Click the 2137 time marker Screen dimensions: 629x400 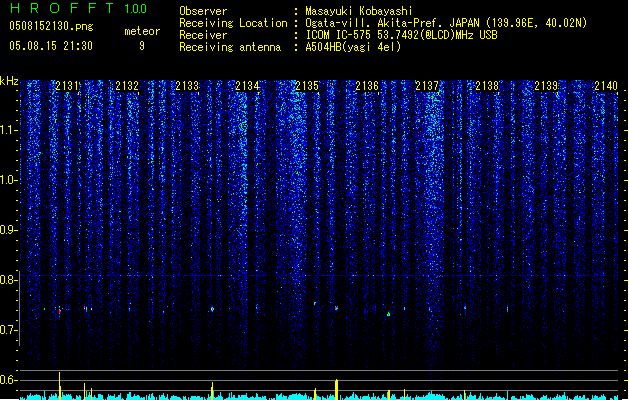(427, 85)
